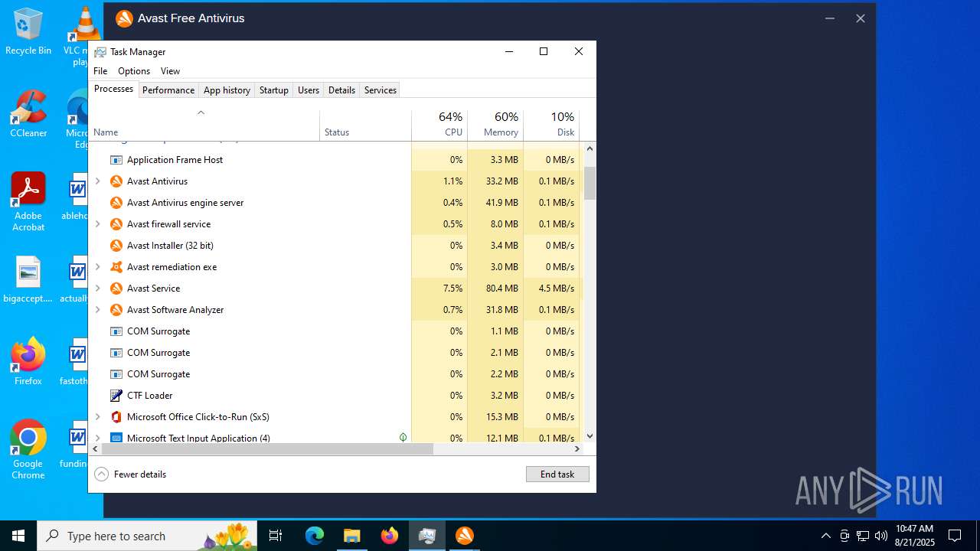Select the bigaccept image file on desktop
The width and height of the screenshot is (980, 551).
28,279
